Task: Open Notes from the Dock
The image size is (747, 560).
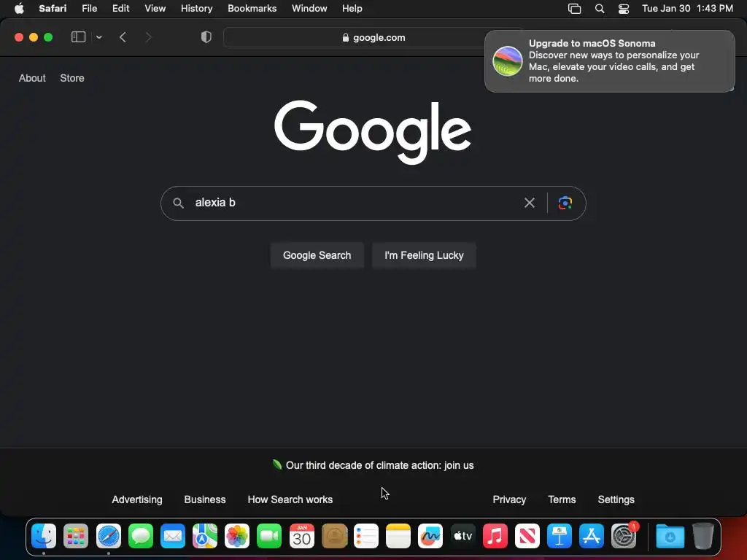Action: (398, 537)
